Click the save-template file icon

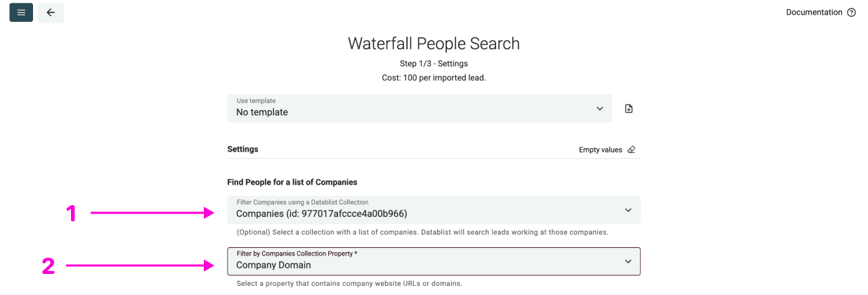click(628, 109)
